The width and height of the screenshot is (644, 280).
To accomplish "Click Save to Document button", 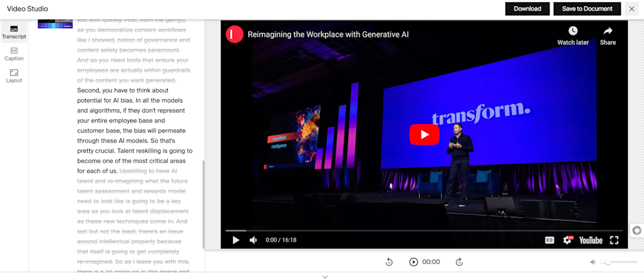I will click(587, 9).
